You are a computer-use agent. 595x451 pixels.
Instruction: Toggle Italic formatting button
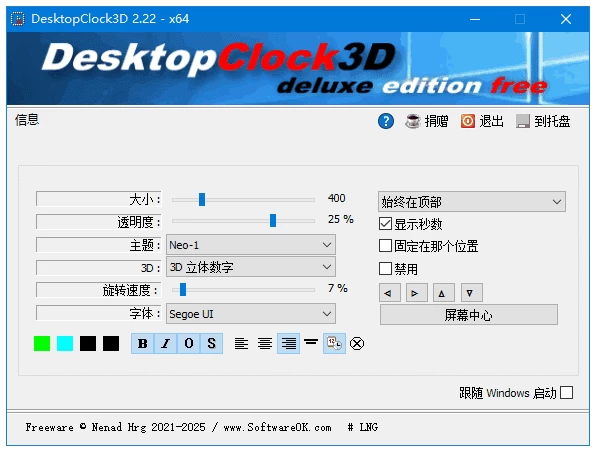(165, 344)
